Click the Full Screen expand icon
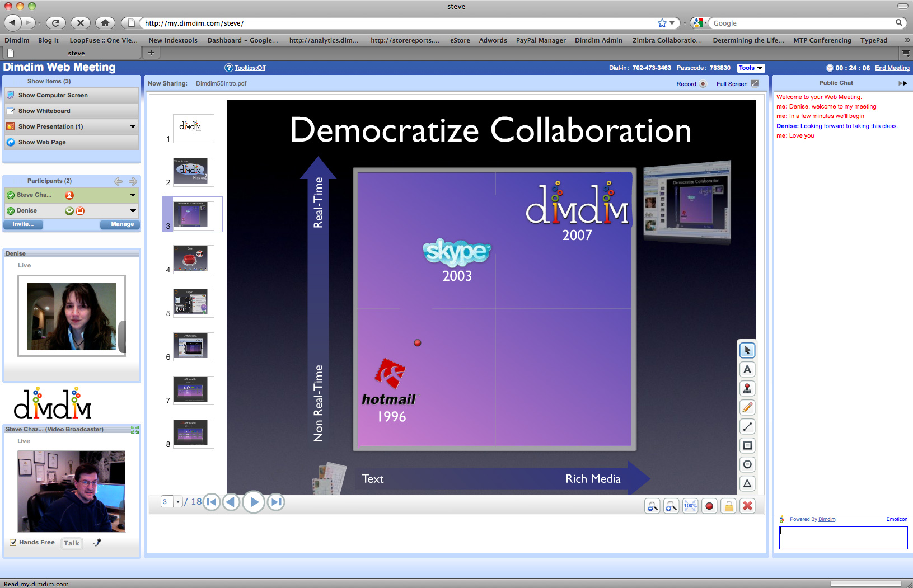Image resolution: width=913 pixels, height=588 pixels. point(755,83)
